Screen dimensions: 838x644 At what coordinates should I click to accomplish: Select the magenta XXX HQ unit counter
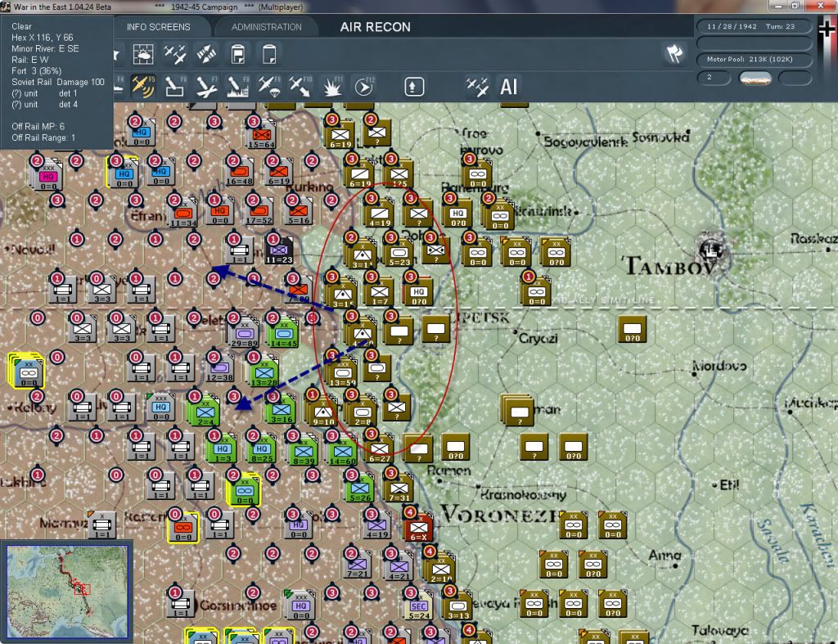coord(48,175)
